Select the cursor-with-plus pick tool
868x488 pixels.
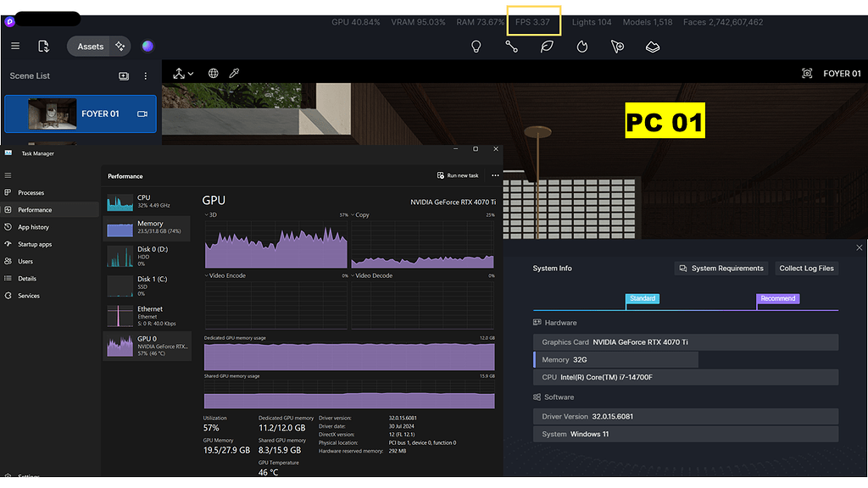(617, 47)
